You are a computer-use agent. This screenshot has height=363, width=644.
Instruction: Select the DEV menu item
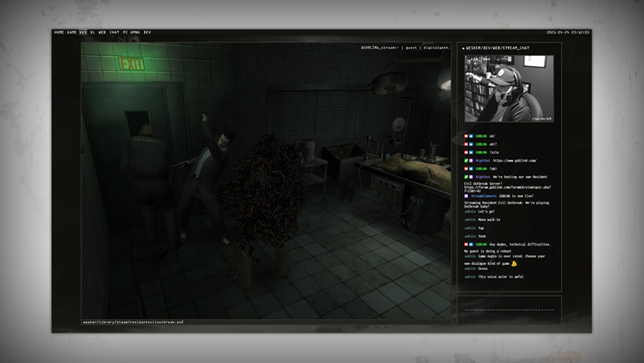tap(147, 32)
